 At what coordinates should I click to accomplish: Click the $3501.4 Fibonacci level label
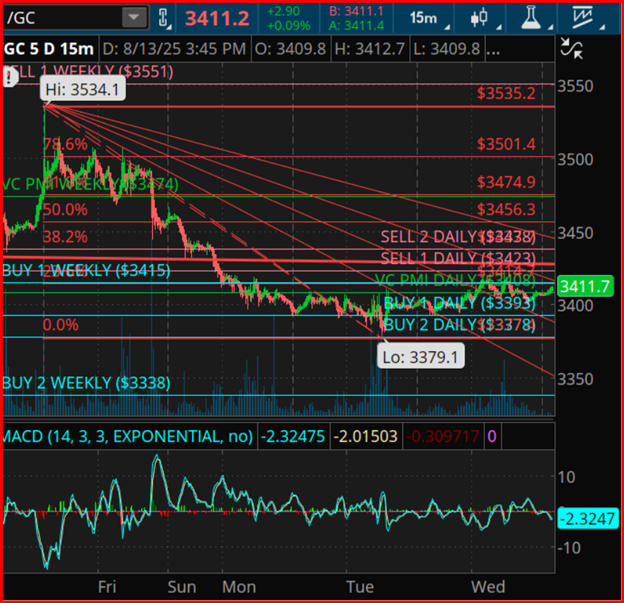click(x=506, y=144)
